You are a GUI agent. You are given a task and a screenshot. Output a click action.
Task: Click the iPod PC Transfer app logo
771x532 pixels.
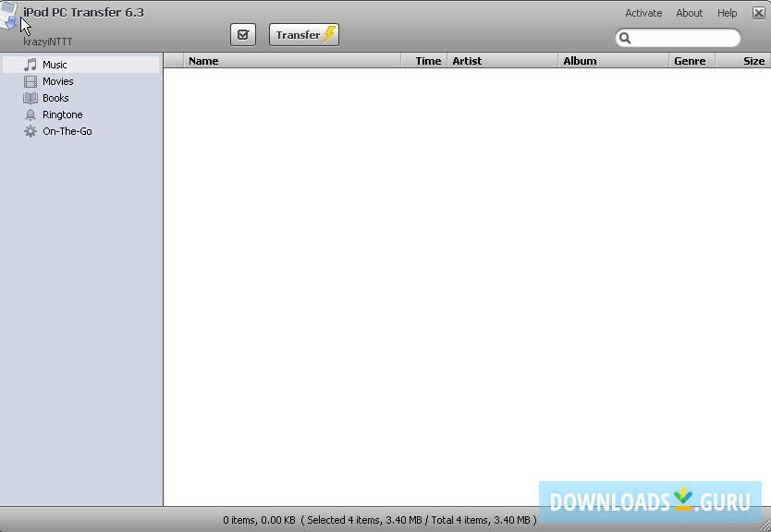click(9, 16)
